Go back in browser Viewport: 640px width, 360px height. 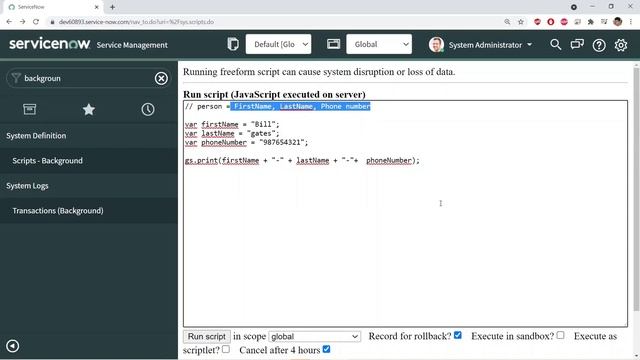point(9,22)
